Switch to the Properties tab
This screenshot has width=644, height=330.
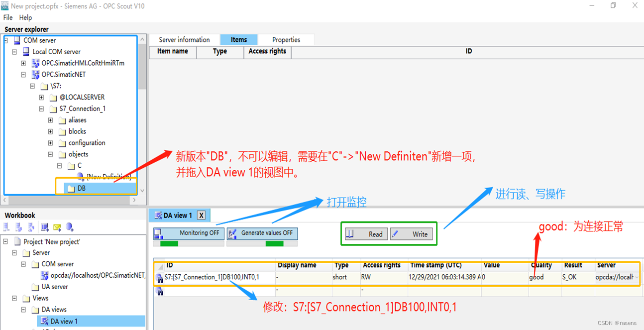point(286,40)
